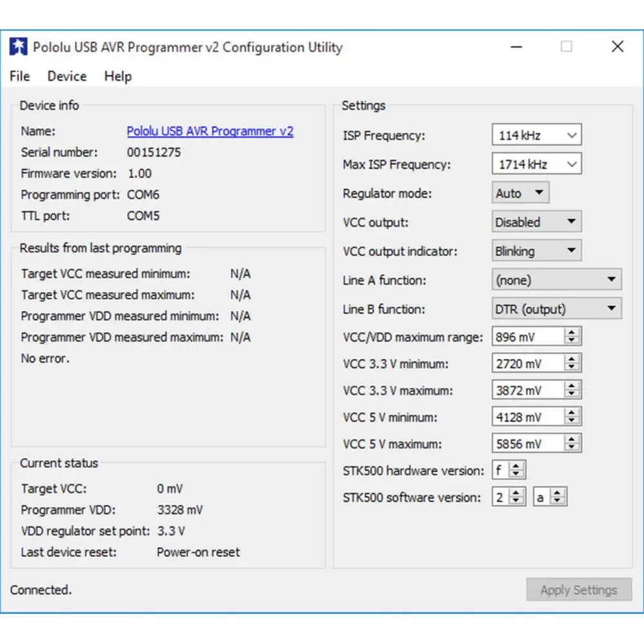This screenshot has height=644, width=644.
Task: Click the Apply Settings button
Action: point(578,590)
